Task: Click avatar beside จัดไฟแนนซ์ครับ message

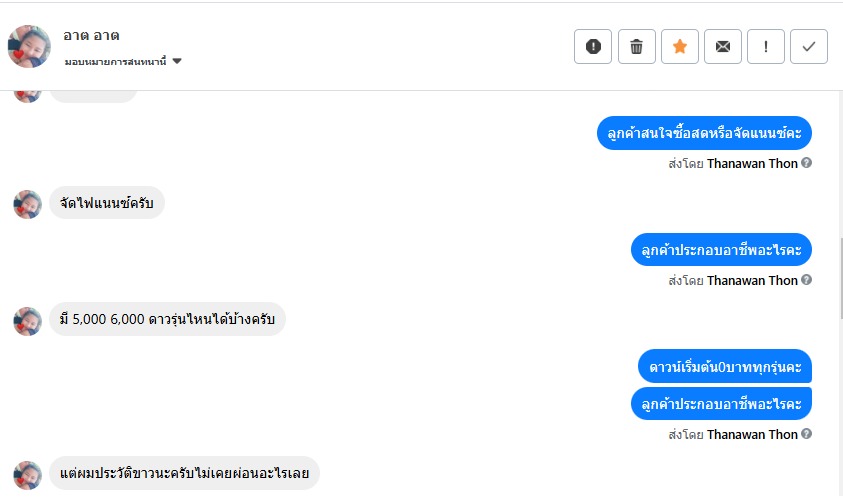Action: pos(27,204)
